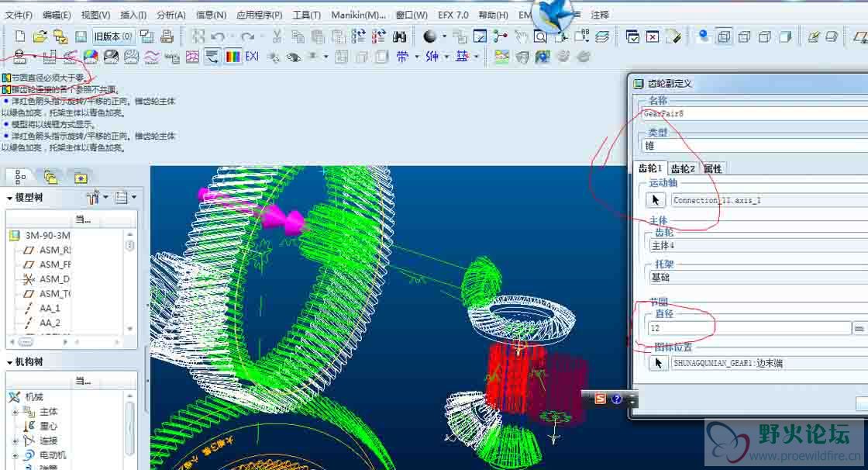This screenshot has height=470, width=868.
Task: Open the 工具(T) menu
Action: (307, 15)
